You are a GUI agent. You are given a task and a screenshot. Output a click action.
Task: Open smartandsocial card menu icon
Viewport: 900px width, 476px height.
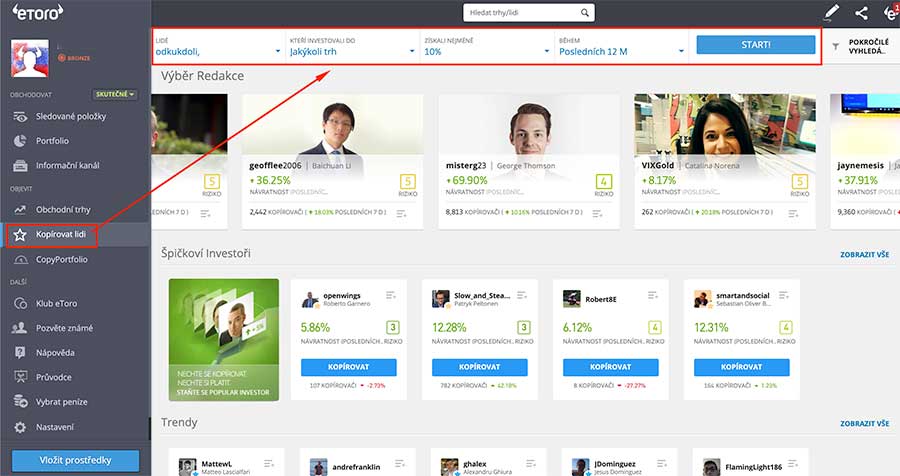[x=783, y=295]
